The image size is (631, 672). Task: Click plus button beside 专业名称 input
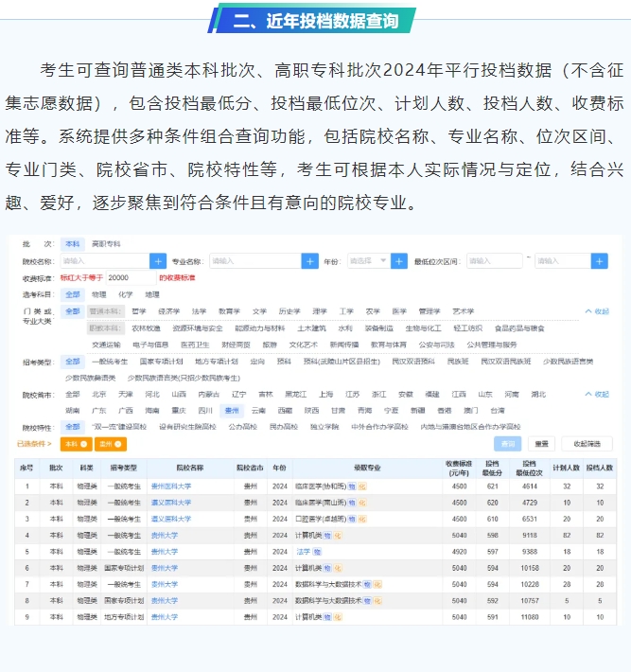pyautogui.click(x=309, y=261)
